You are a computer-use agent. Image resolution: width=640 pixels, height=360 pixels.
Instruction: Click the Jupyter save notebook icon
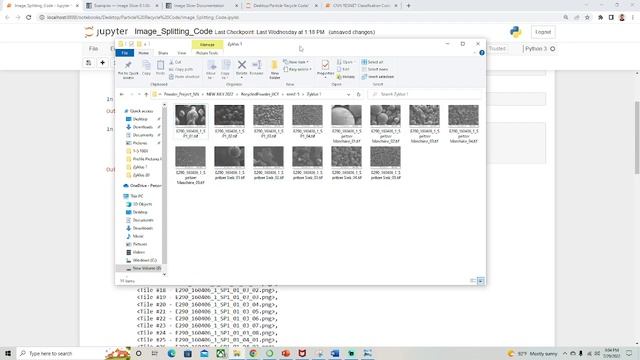89,62
